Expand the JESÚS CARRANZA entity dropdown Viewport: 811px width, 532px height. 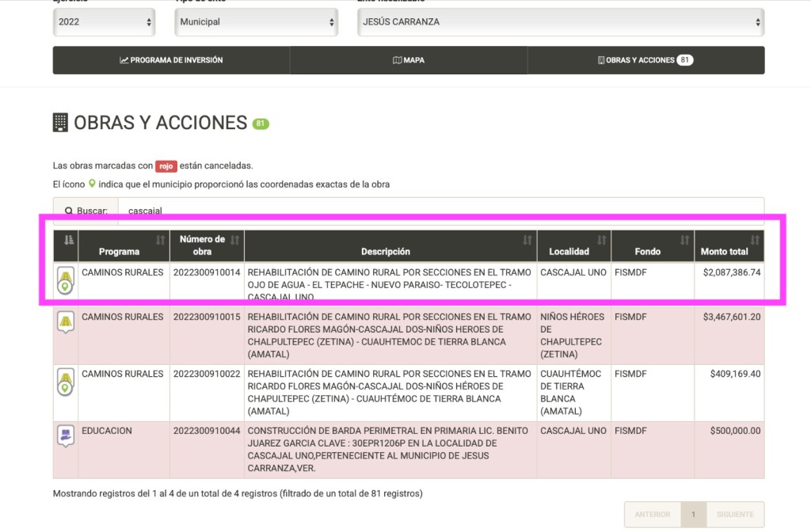click(x=561, y=22)
